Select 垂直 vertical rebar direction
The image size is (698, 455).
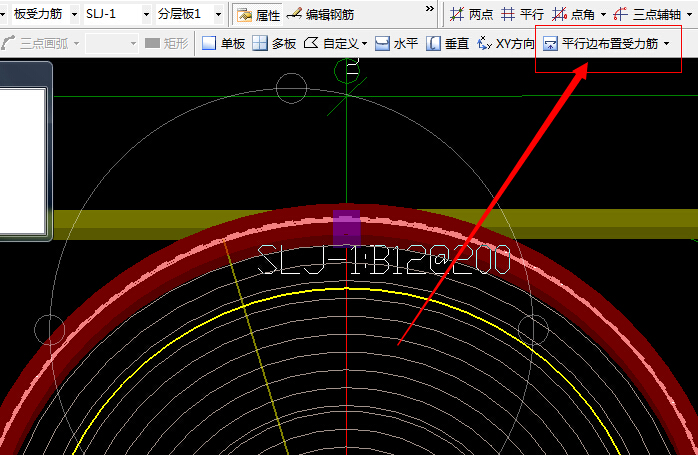click(447, 43)
